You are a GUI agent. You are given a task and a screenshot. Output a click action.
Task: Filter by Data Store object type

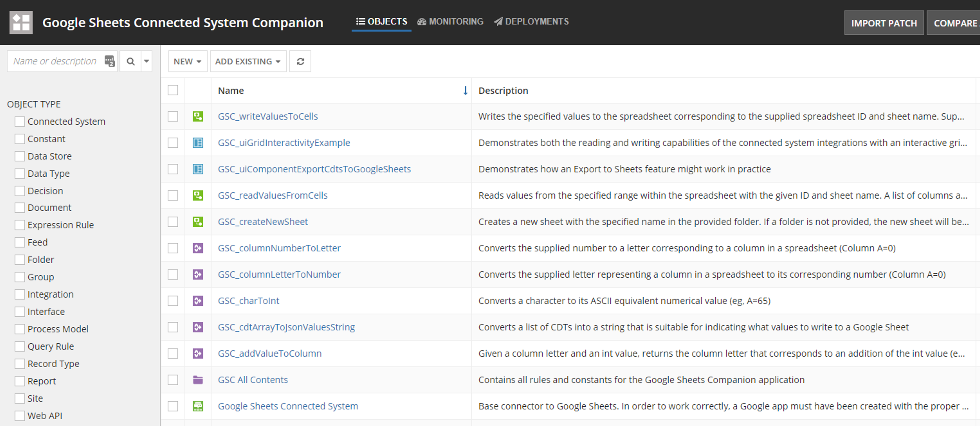coord(20,156)
